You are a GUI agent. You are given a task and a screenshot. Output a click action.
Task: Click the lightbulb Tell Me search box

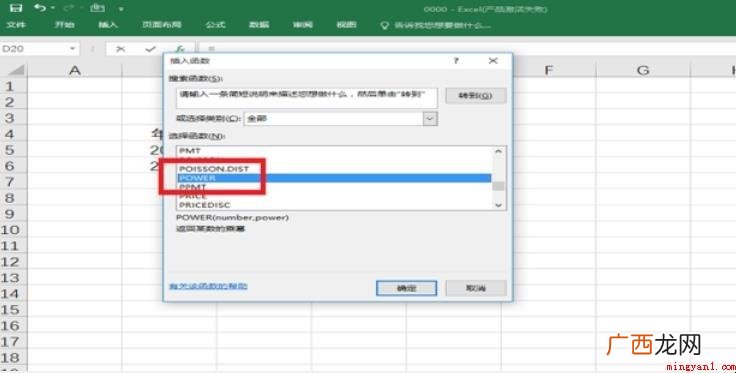(437, 25)
